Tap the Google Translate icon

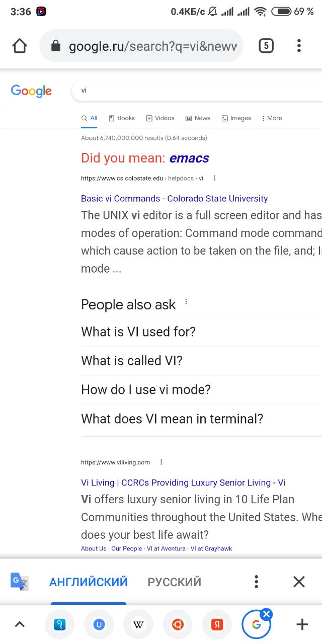20,582
